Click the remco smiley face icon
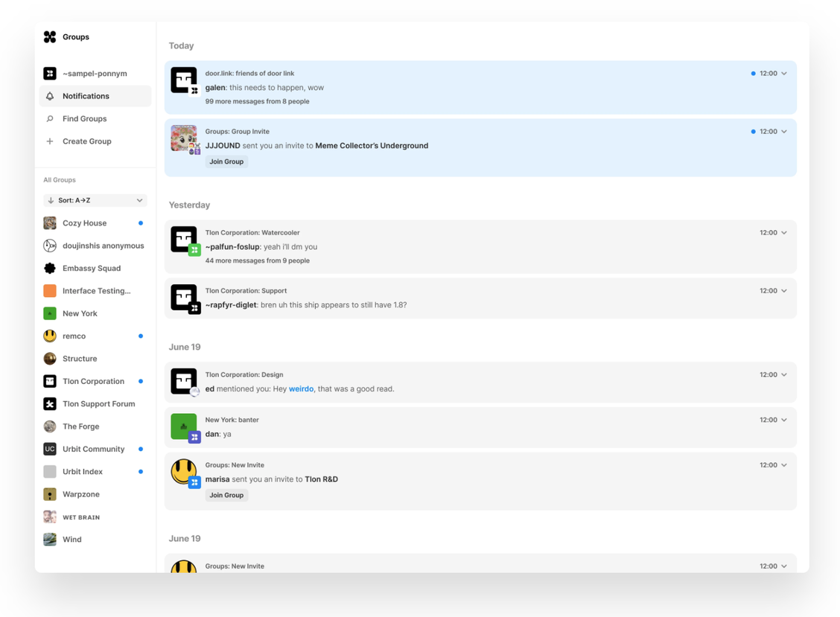The image size is (840, 617). [50, 336]
